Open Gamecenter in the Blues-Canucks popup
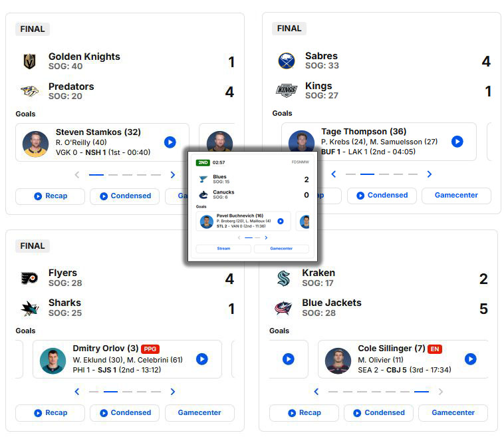The image size is (504, 441). [281, 249]
